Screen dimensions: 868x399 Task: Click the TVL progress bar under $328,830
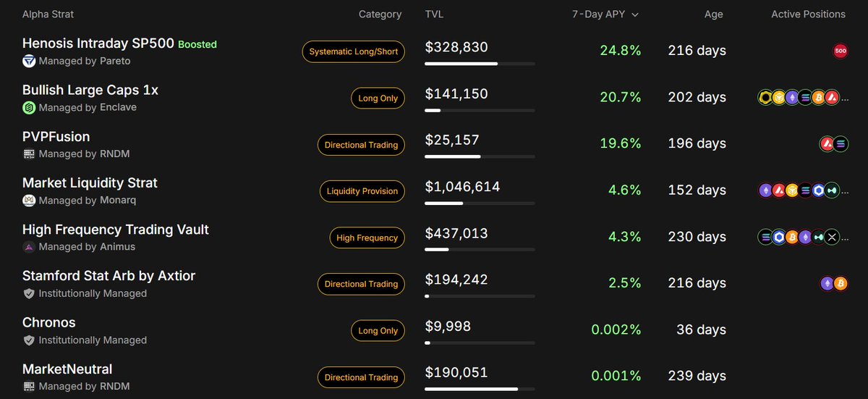pyautogui.click(x=480, y=64)
